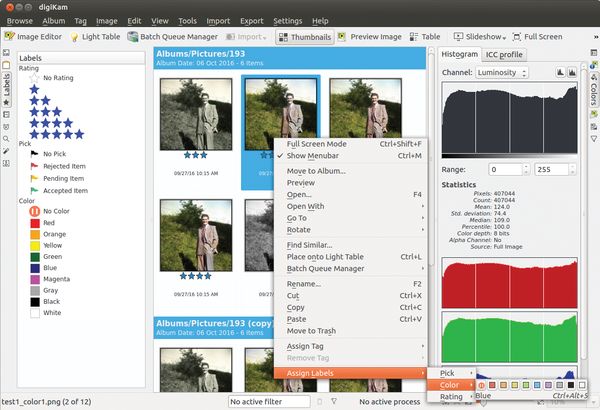Filter by Accepted Item green flag
Screen dimensions: 600x410
coord(59,191)
